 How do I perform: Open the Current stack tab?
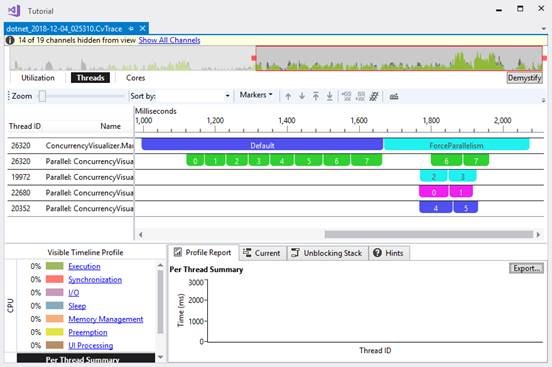(x=263, y=253)
